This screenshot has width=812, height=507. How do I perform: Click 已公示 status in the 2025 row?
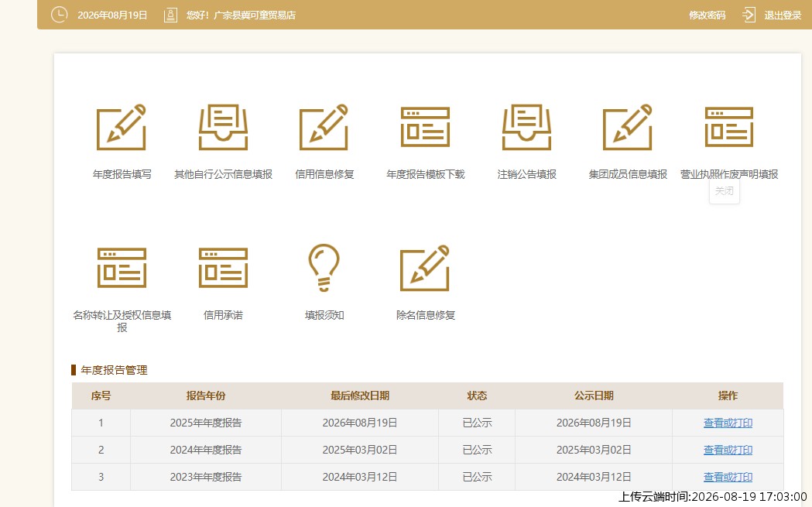click(477, 423)
